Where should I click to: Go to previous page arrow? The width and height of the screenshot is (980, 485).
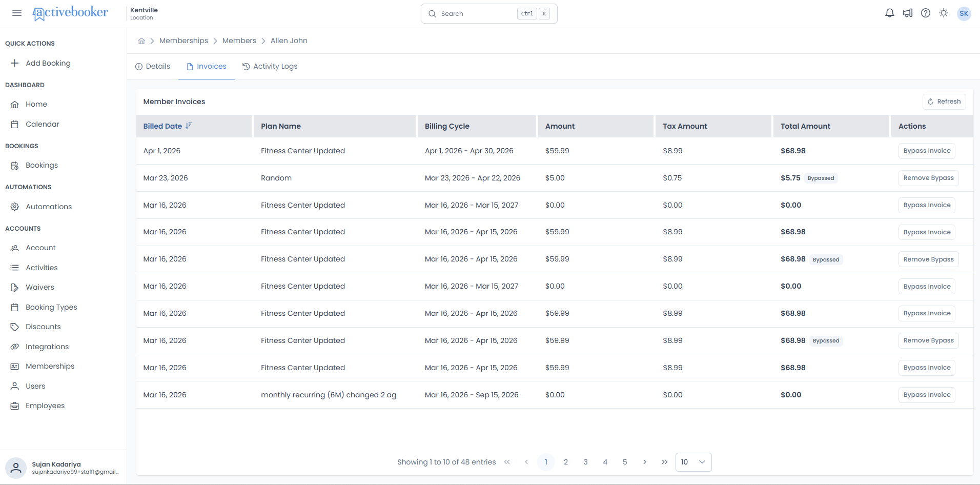(526, 462)
